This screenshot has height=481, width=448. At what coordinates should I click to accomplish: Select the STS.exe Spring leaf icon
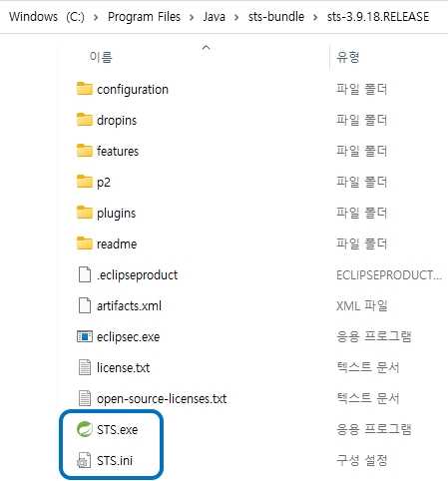[84, 429]
